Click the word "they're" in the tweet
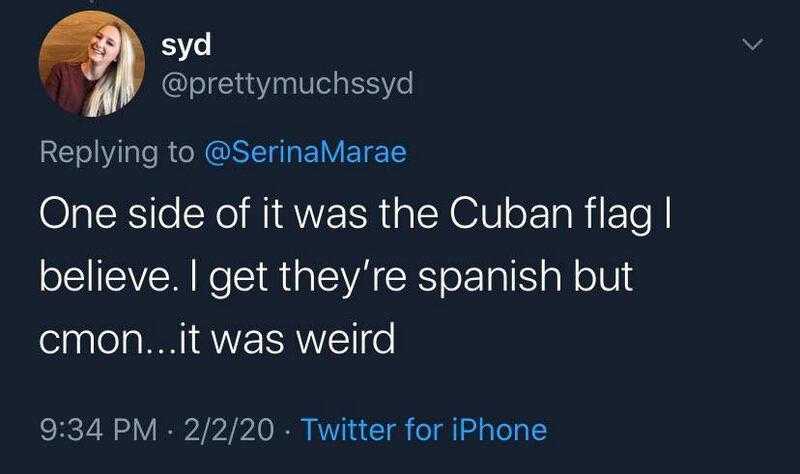 click(x=326, y=277)
